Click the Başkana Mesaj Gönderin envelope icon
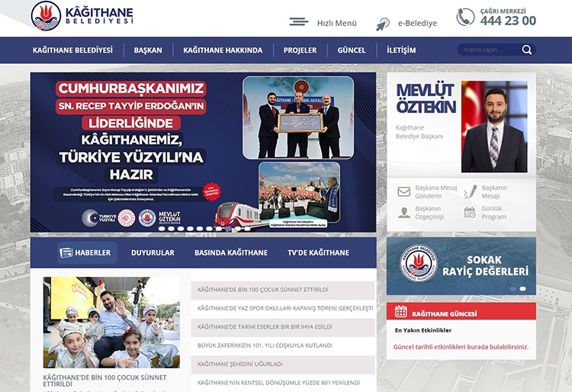The image size is (572, 392). (x=403, y=192)
